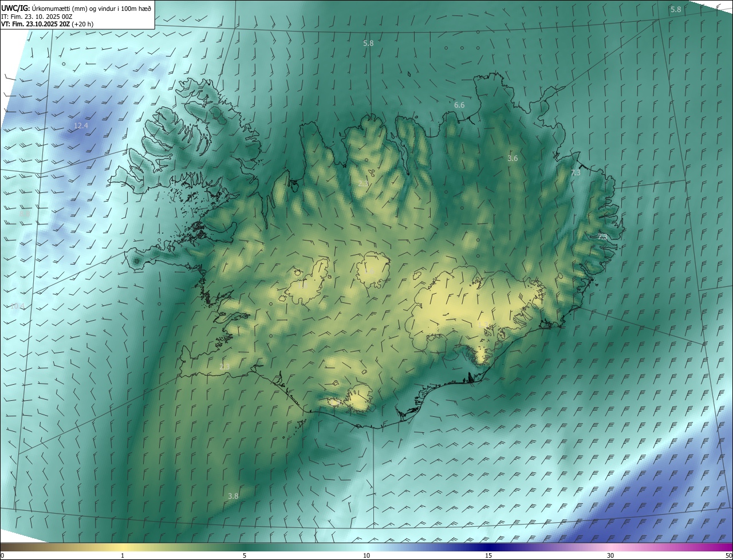
Task: Click the 2.3 label on the southwest Reykjanes peninsula
Action: tap(224, 366)
